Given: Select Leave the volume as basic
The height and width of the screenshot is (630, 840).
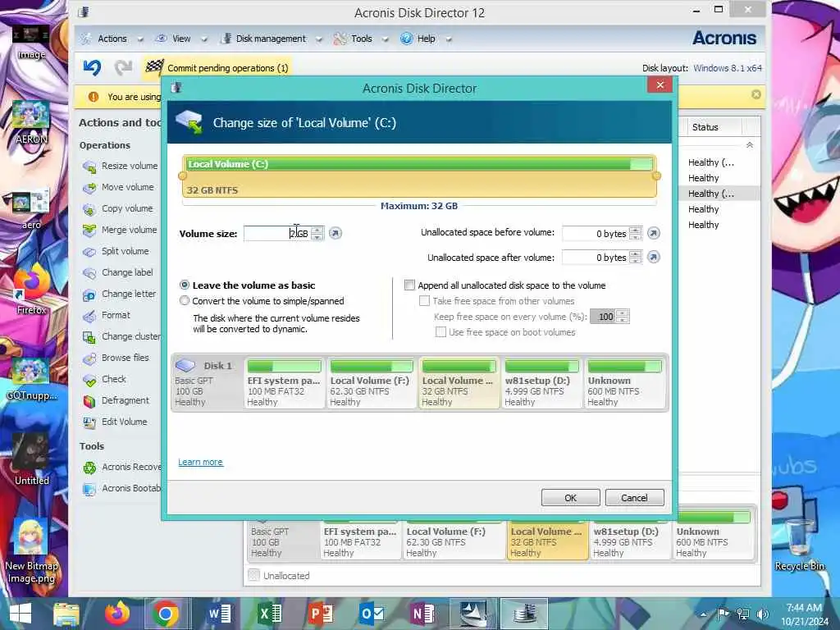Looking at the screenshot, I should [x=185, y=285].
